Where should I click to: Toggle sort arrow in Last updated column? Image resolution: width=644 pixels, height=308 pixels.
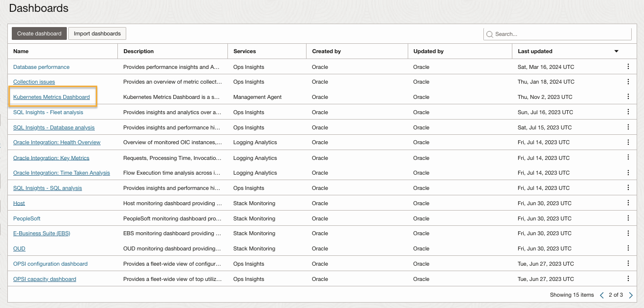(616, 51)
